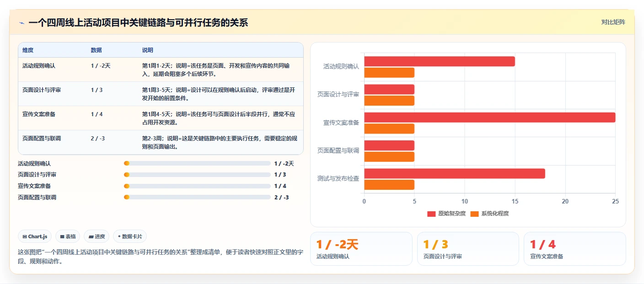This screenshot has width=644, height=284.
Task: Toggle the 原始复杂度 legend entry
Action: [446, 214]
